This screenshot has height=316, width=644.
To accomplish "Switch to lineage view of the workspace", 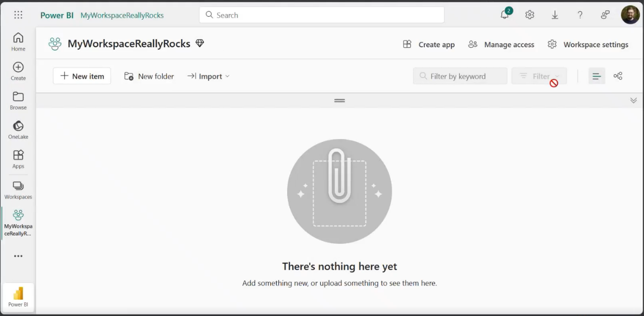I will click(617, 75).
